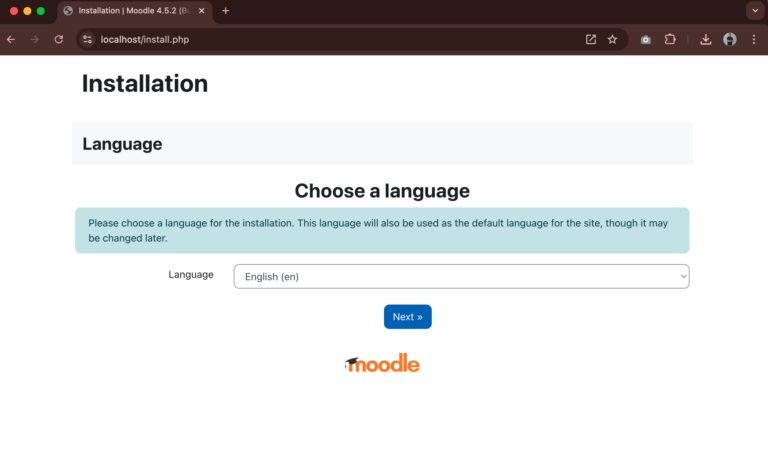Viewport: 768px width, 449px height.
Task: Open tab search chevron
Action: point(755,11)
